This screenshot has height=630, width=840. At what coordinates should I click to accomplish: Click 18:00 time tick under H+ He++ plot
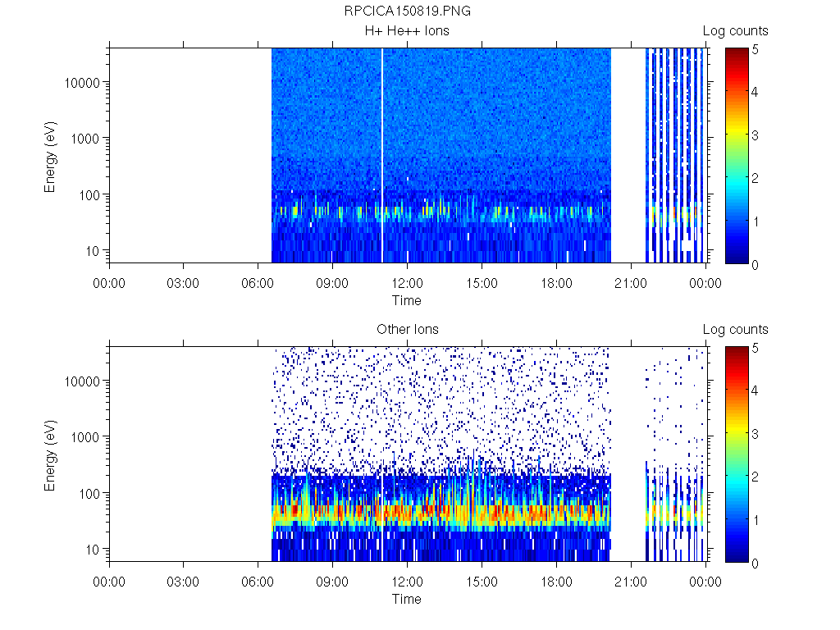pos(556,283)
